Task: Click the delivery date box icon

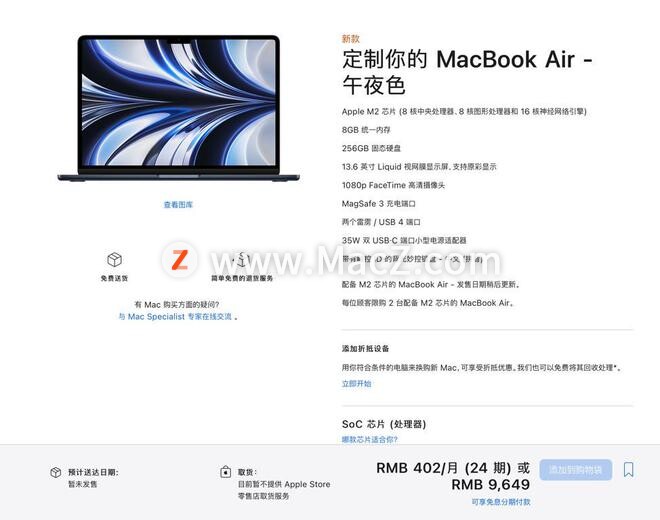Action: 56,472
